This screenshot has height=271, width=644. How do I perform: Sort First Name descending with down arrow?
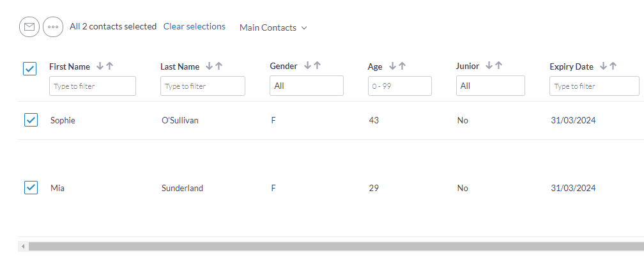pos(100,66)
